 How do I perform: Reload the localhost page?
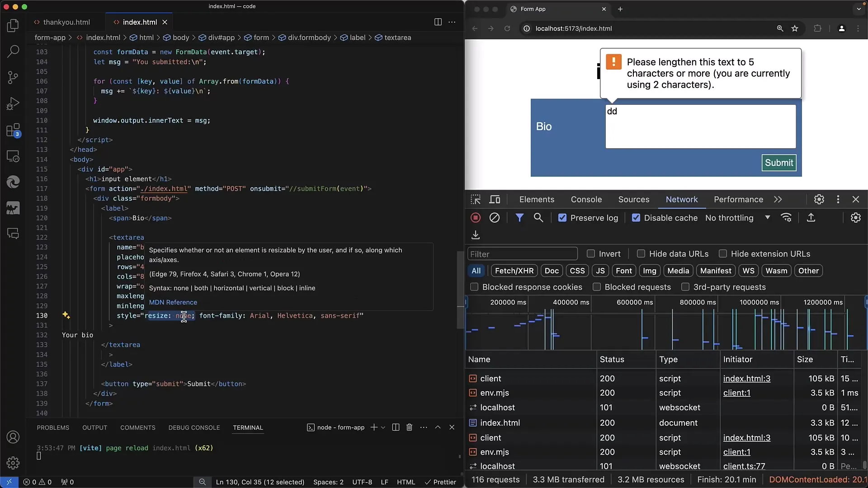[507, 28]
